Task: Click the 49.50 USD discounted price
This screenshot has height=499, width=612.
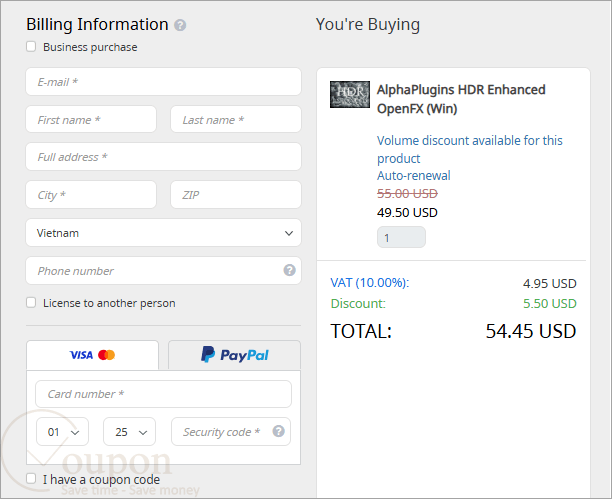Action: [407, 213]
